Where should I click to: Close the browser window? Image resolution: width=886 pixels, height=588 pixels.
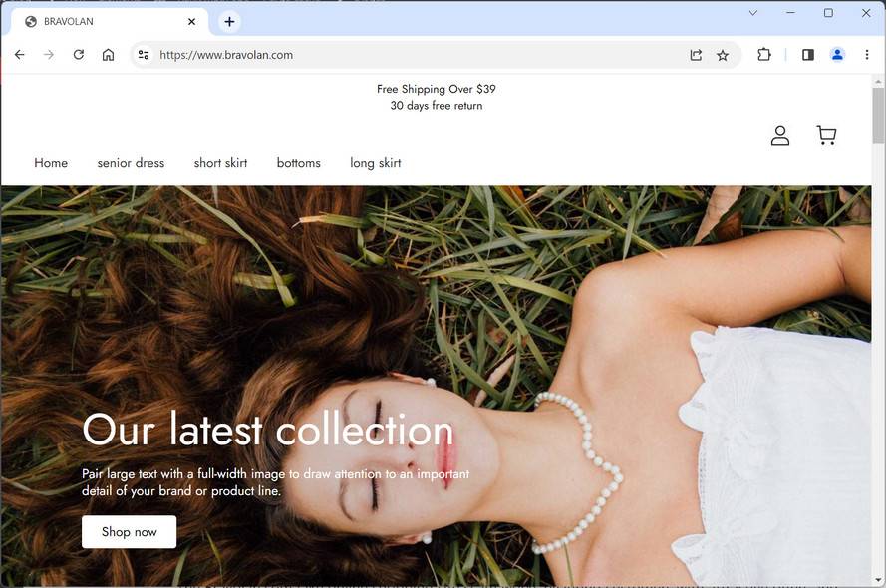point(866,13)
